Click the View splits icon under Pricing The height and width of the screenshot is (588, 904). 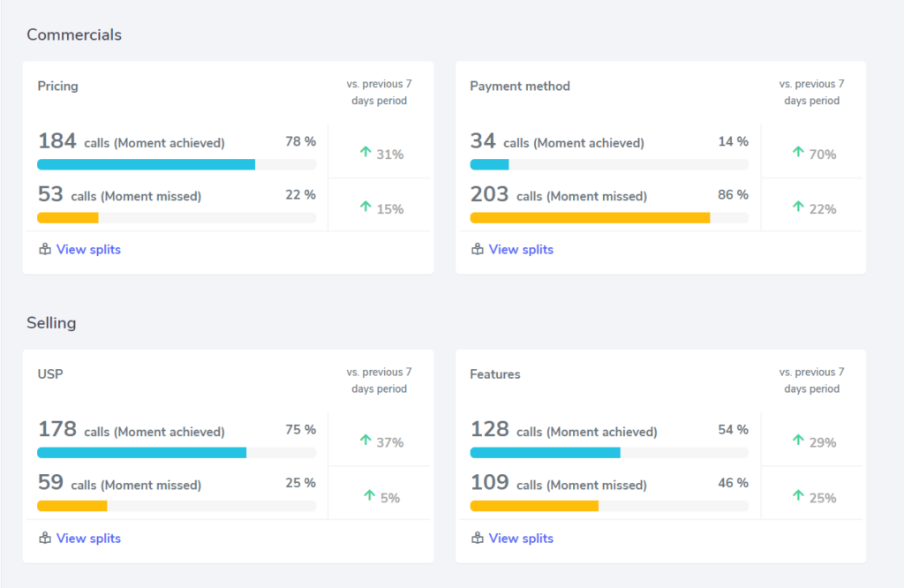[x=44, y=249]
